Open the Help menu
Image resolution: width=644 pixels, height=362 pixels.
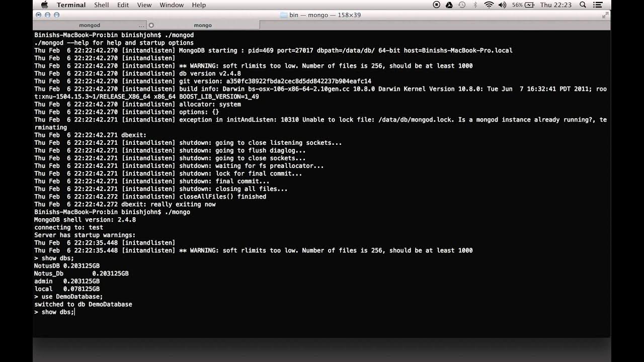pos(199,5)
